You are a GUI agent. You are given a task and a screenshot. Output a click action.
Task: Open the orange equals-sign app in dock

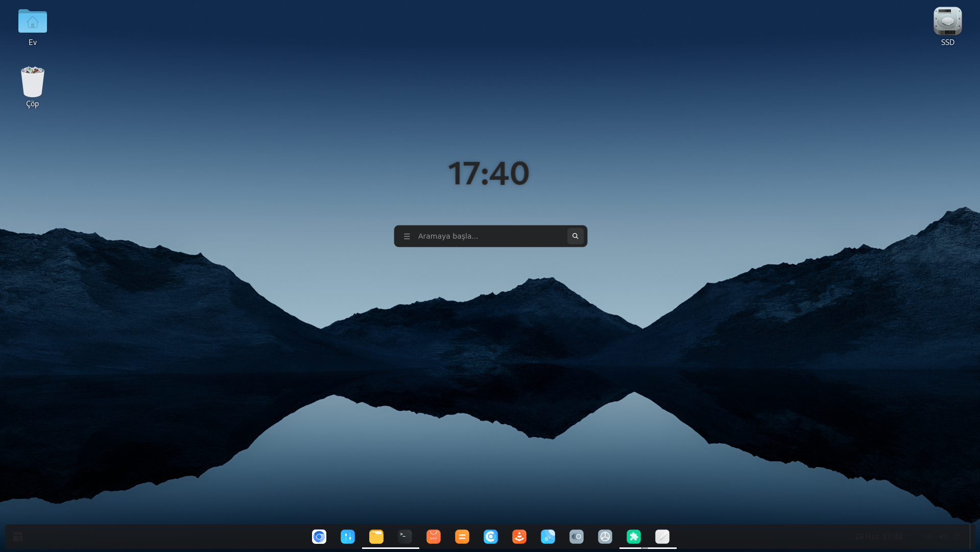pyautogui.click(x=462, y=537)
